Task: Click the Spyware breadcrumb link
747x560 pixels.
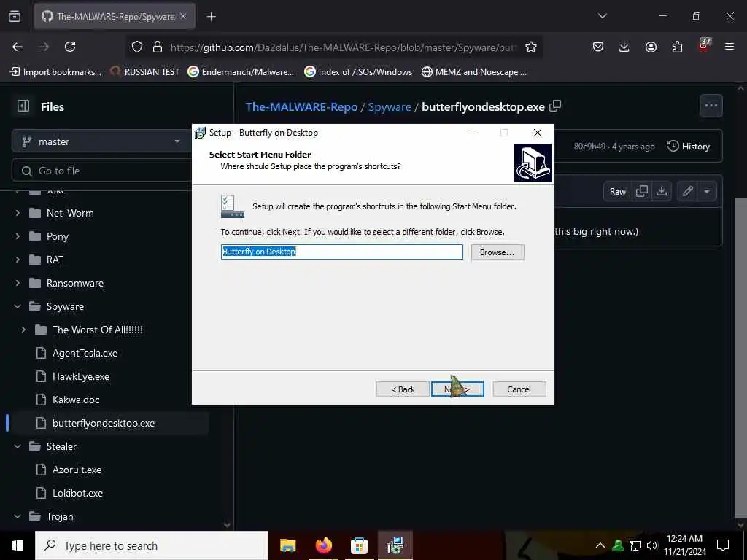Action: [390, 106]
